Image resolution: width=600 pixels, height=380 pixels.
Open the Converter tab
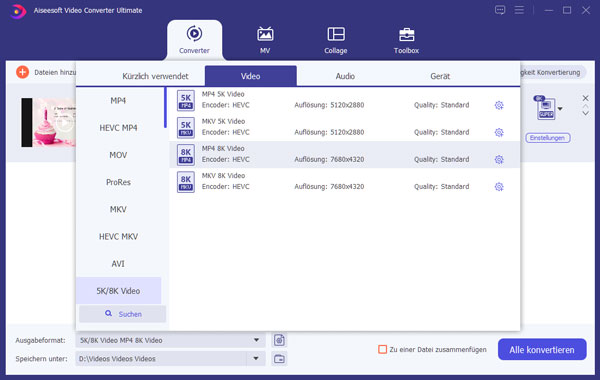click(194, 40)
